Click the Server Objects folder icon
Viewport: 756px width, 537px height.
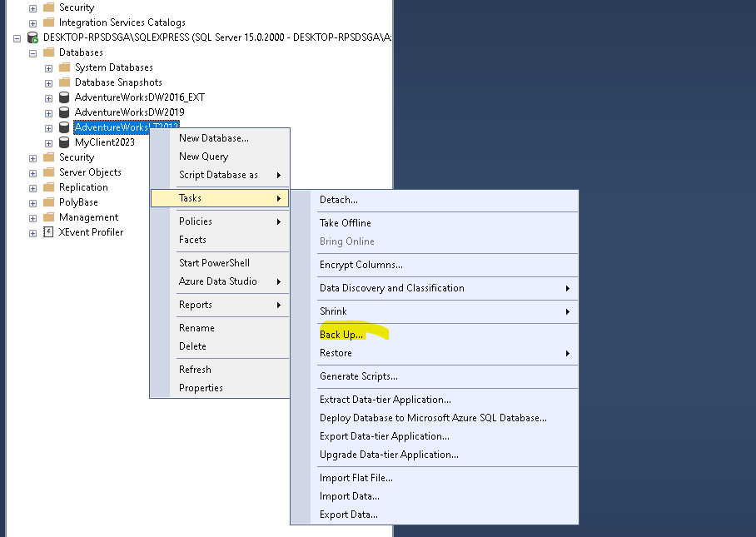(x=48, y=172)
